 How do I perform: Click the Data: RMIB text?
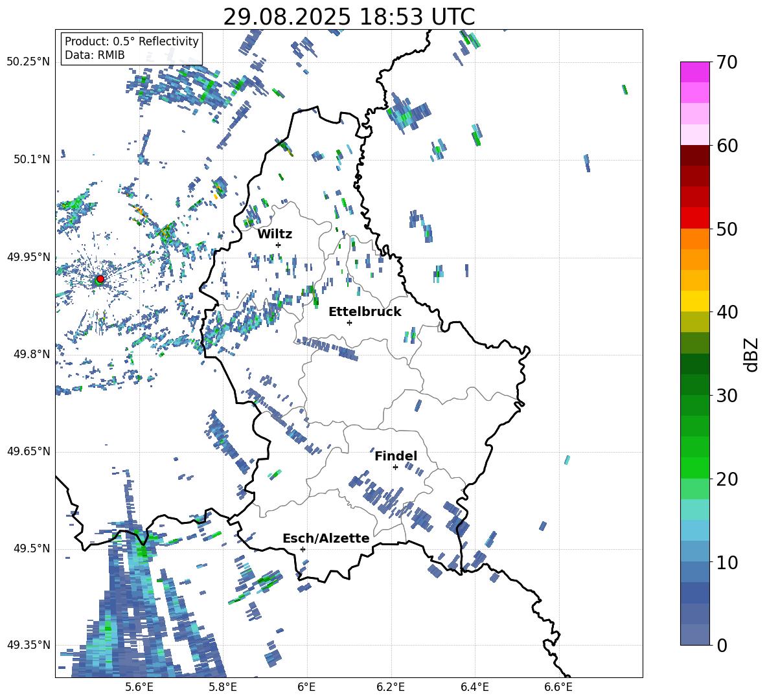(x=95, y=55)
